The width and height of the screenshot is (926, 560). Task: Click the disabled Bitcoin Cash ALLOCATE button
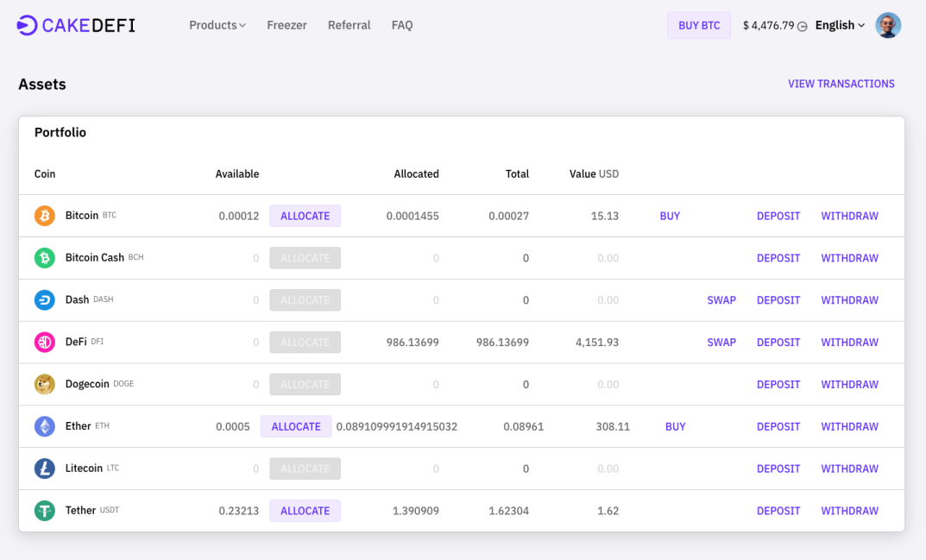(306, 257)
